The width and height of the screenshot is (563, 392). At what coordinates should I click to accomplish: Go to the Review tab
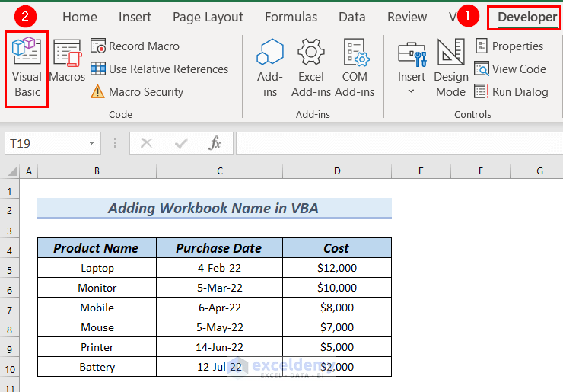coord(407,17)
